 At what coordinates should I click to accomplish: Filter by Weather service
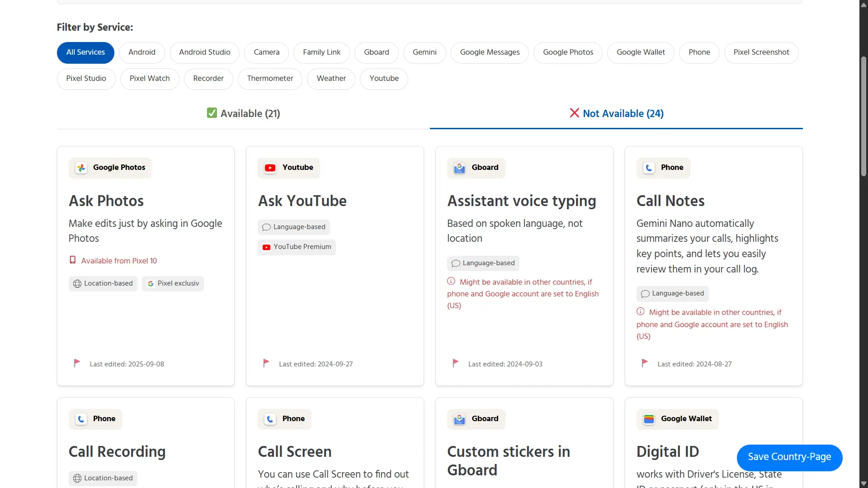click(331, 79)
